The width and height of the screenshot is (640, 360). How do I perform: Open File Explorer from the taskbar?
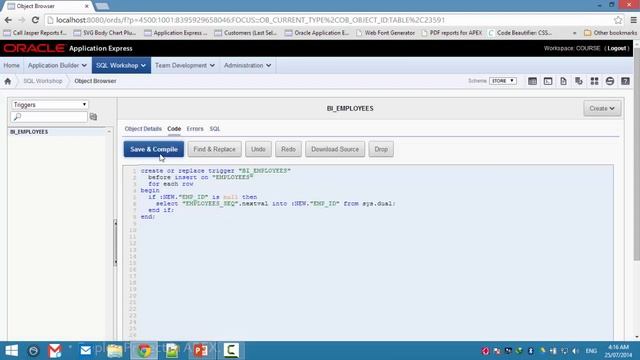tap(115, 351)
